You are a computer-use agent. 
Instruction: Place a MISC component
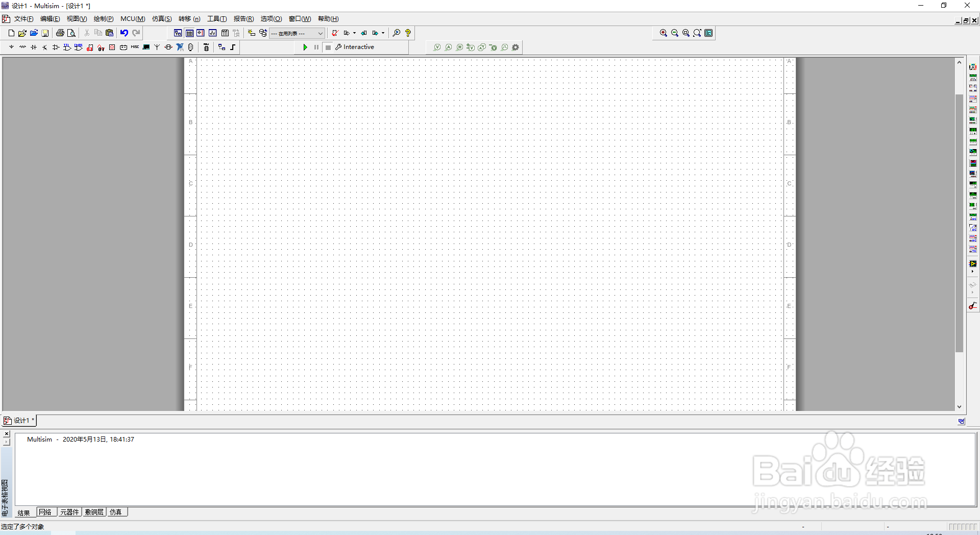pyautogui.click(x=135, y=47)
